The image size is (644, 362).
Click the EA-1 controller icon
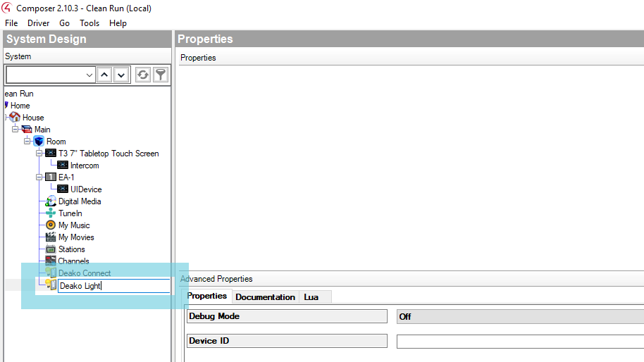coord(51,177)
